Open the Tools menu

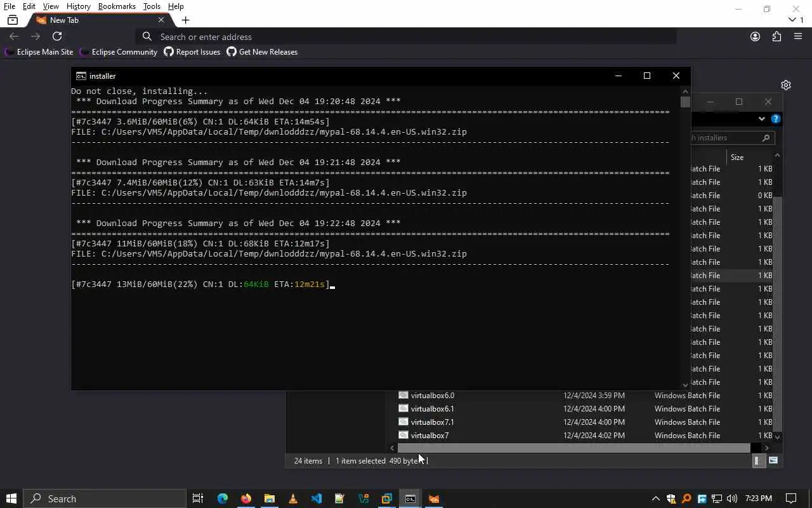(152, 6)
